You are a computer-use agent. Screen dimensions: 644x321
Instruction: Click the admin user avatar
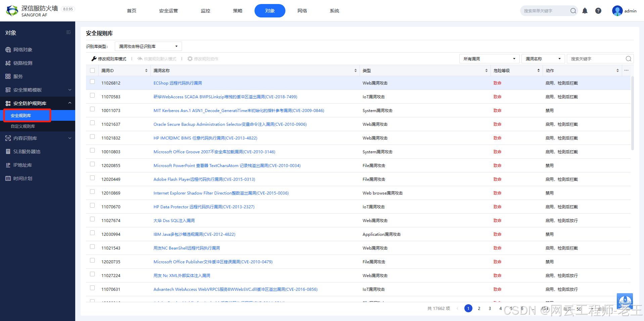click(x=617, y=11)
